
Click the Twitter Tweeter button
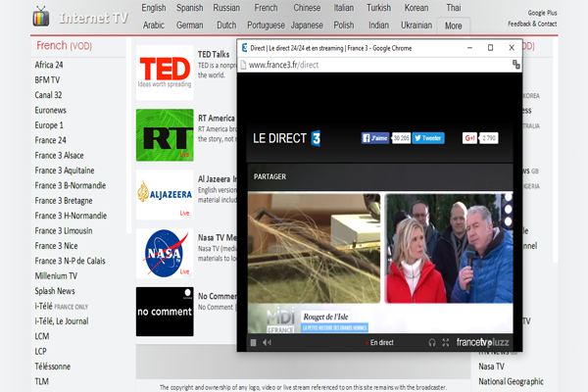coord(428,138)
